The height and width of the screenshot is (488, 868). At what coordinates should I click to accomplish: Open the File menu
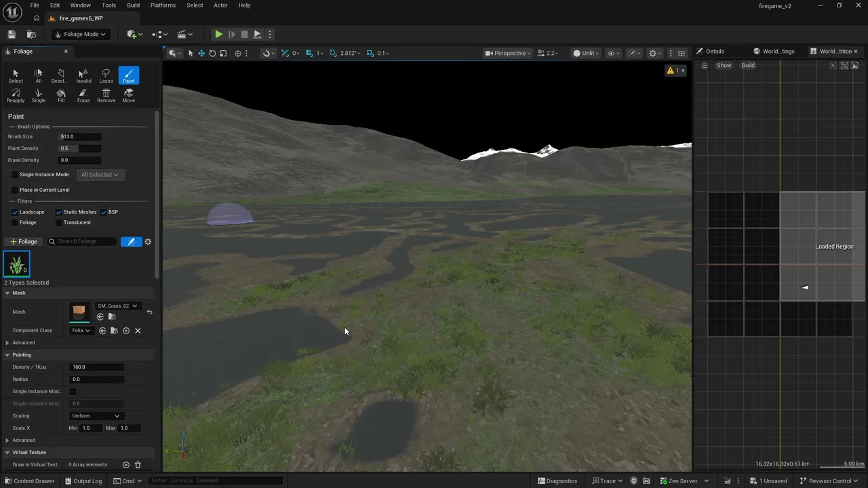coord(35,5)
